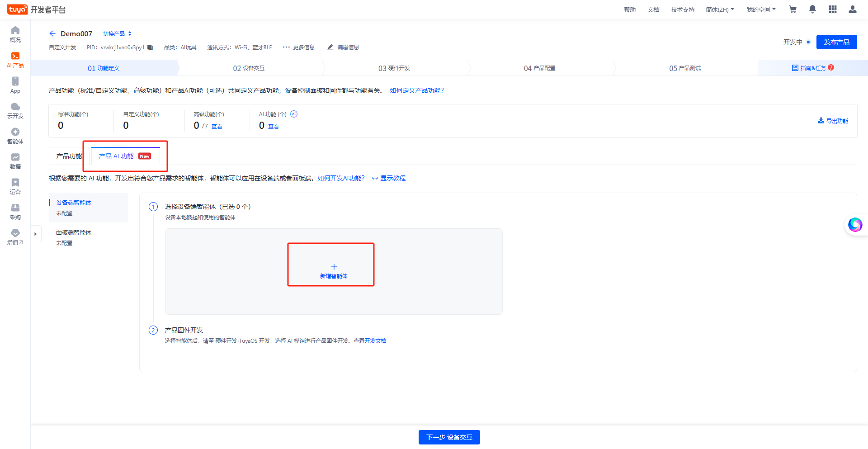Open the 指南&任务 panel

(813, 68)
